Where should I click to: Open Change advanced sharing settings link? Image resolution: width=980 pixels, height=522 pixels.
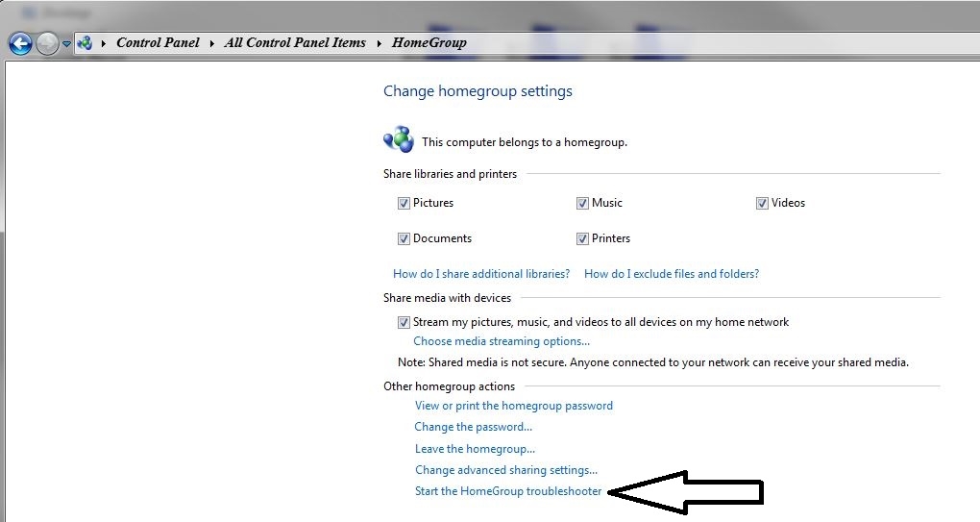(506, 470)
